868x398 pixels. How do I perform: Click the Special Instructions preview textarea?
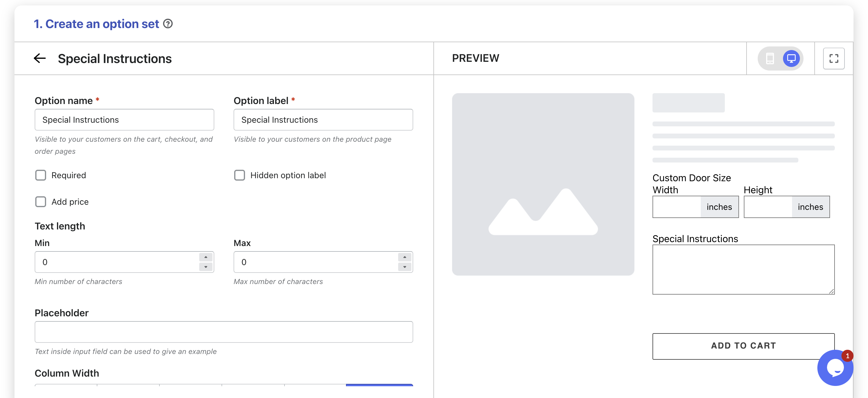[743, 269]
